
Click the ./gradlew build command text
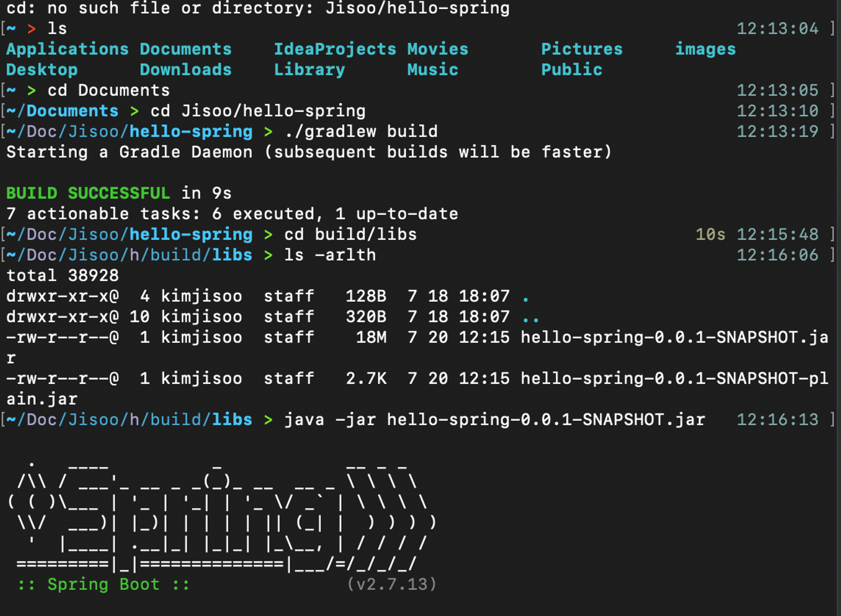[x=361, y=132]
